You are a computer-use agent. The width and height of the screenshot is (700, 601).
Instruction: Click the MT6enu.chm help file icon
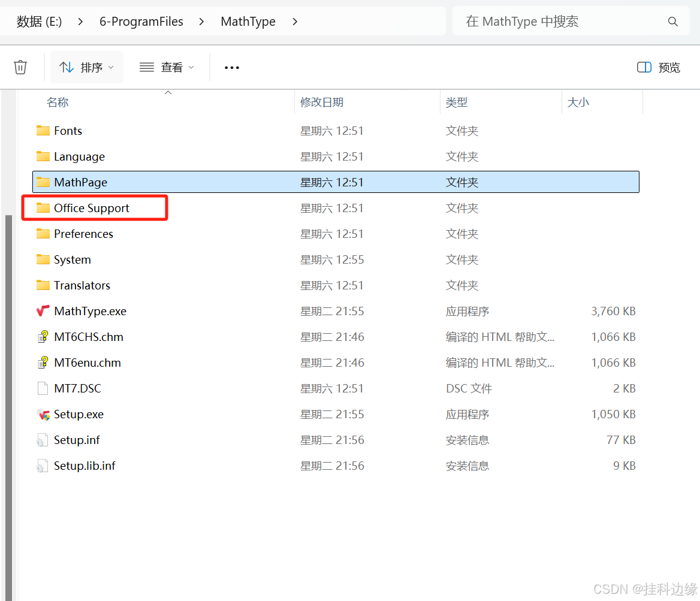pos(43,363)
